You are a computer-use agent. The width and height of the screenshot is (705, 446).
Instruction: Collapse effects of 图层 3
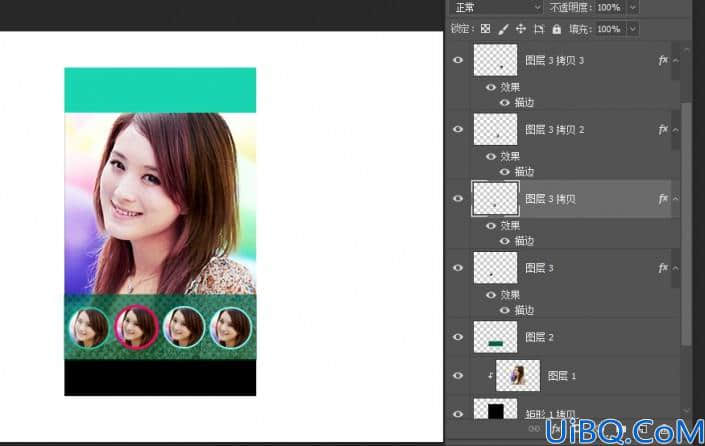pyautogui.click(x=676, y=268)
